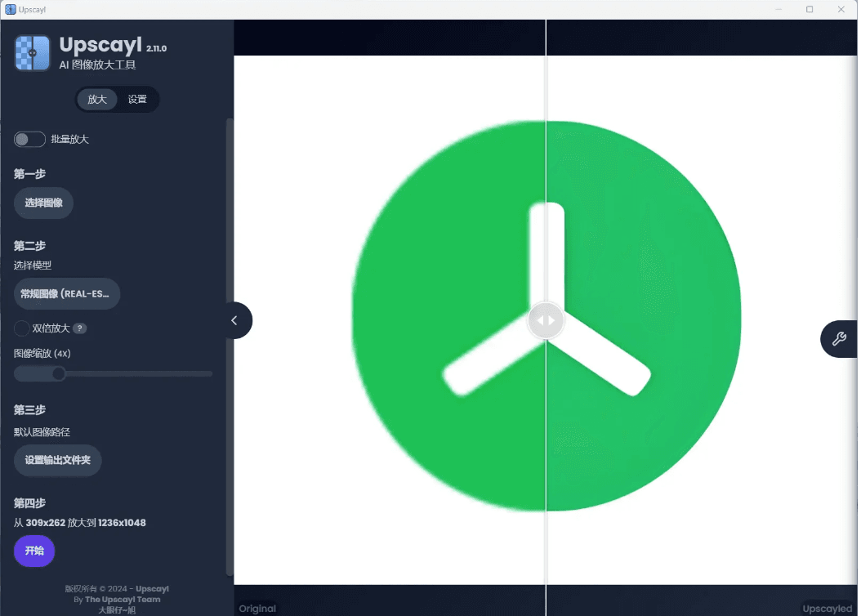This screenshot has height=616, width=861.
Task: Click the 第四步 heading
Action: click(29, 503)
